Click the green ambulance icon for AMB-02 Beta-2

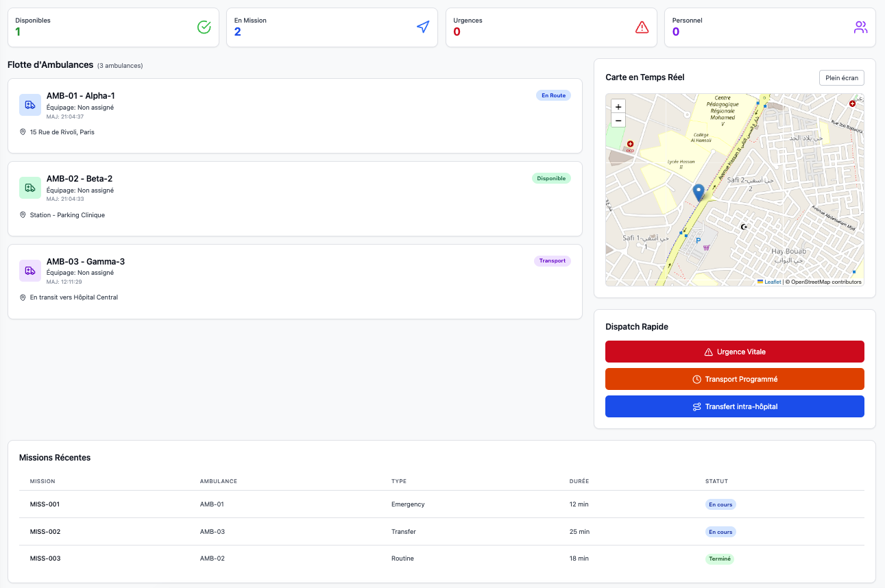pyautogui.click(x=30, y=188)
